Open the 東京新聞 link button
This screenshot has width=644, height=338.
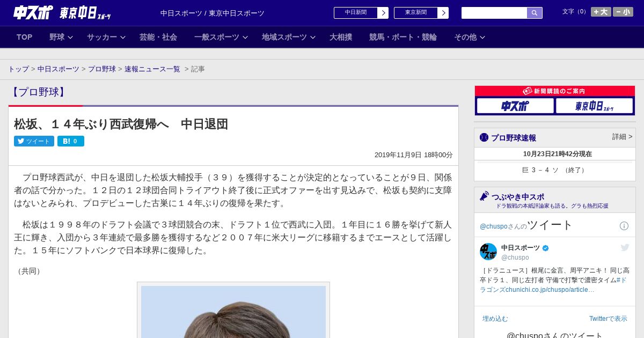click(x=421, y=13)
